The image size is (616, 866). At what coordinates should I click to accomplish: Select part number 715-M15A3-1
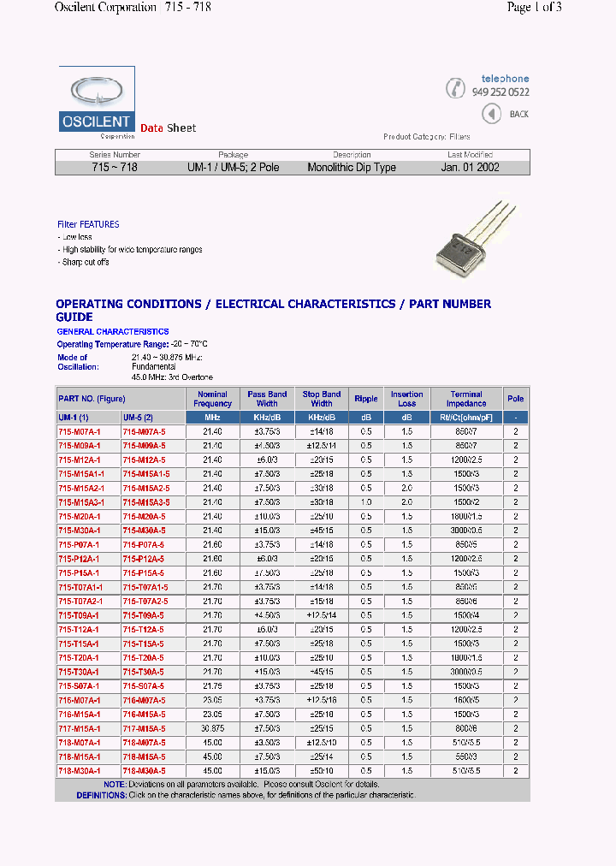(x=81, y=502)
